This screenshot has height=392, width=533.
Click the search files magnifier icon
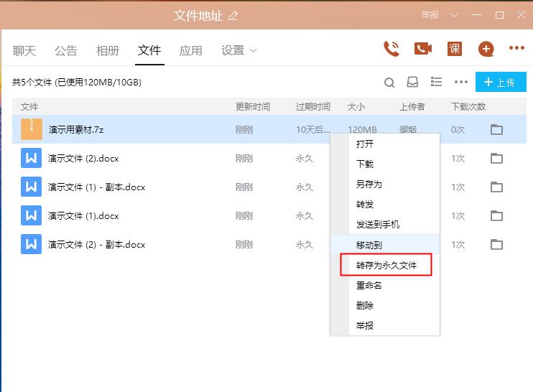(x=389, y=82)
